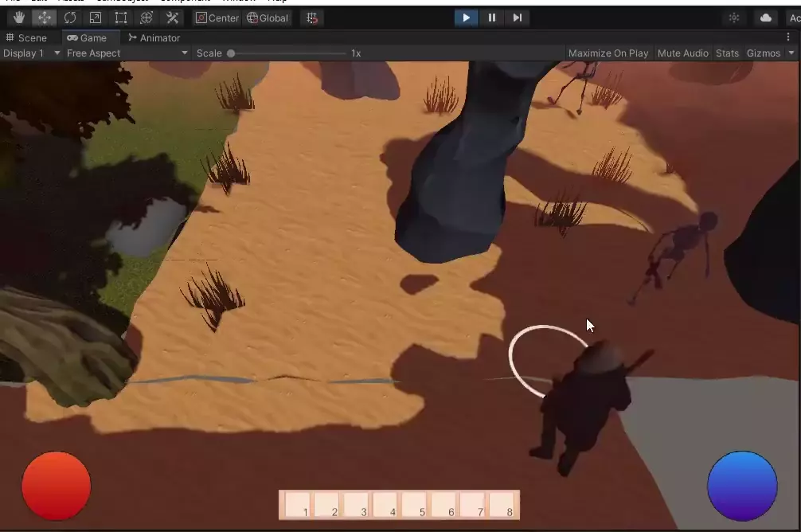
Task: Toggle pivot mode Center button
Action: click(217, 18)
